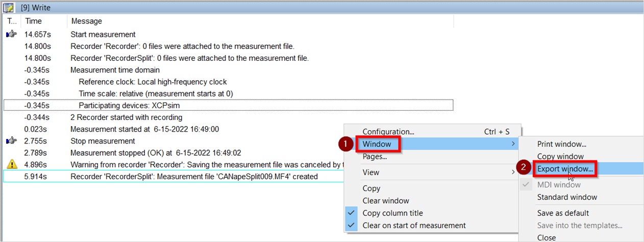Image resolution: width=644 pixels, height=242 pixels.
Task: Choose Print window... option
Action: [x=561, y=144]
